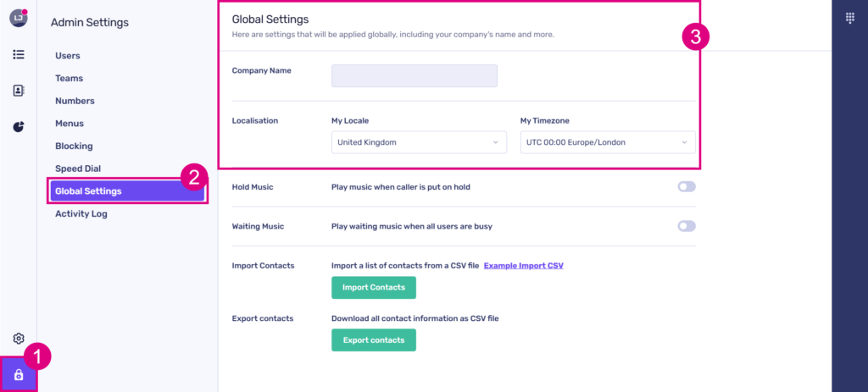Select Teams in the admin menu

[x=69, y=78]
